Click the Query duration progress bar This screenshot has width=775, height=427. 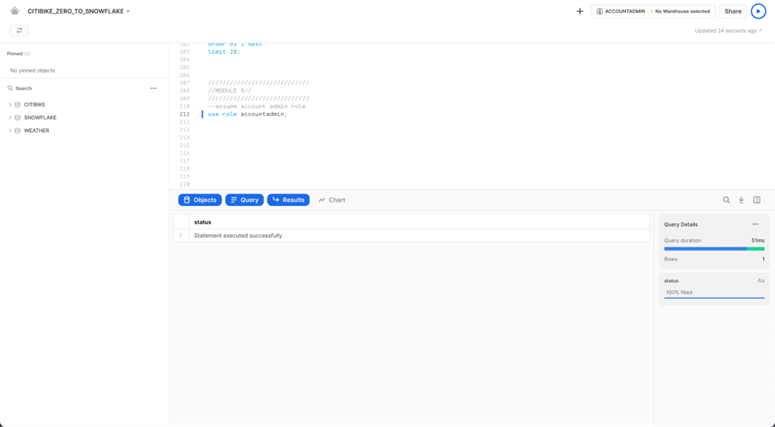point(714,249)
